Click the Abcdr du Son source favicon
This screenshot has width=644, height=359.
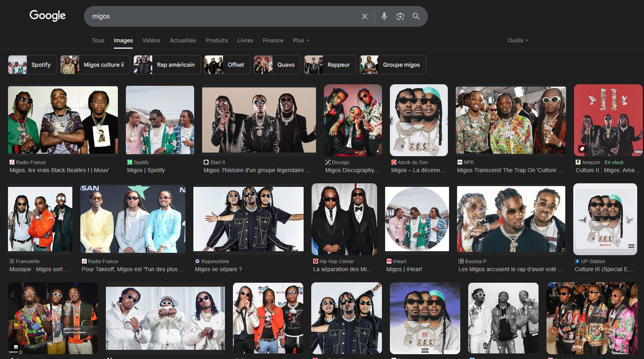click(394, 162)
